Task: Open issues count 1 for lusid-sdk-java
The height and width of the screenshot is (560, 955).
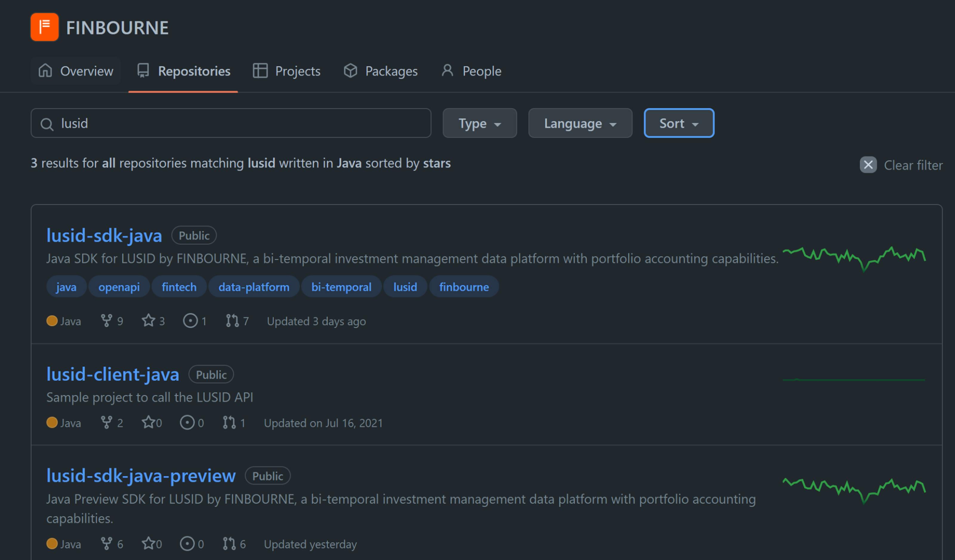Action: point(195,321)
